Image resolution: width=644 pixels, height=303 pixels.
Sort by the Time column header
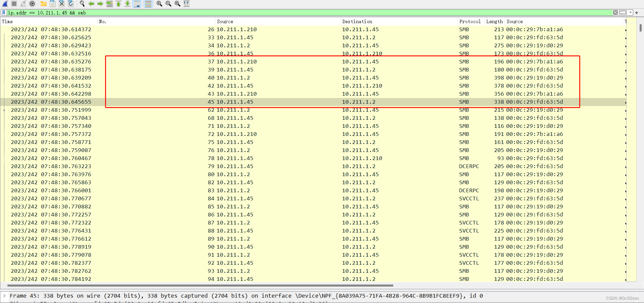[x=49, y=21]
